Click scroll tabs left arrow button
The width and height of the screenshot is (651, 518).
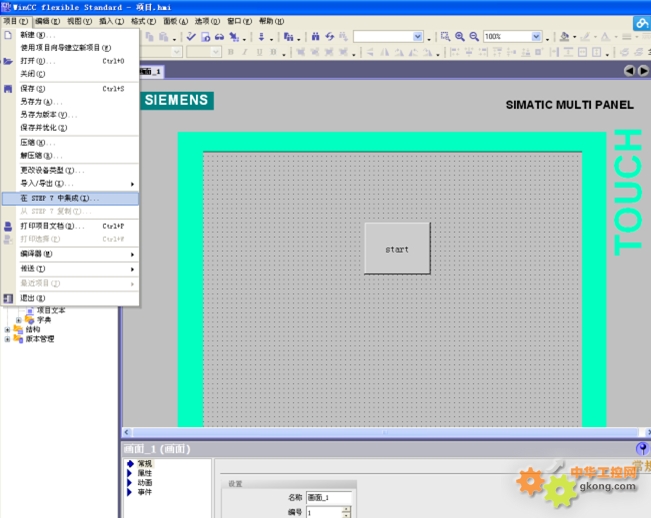click(x=629, y=71)
